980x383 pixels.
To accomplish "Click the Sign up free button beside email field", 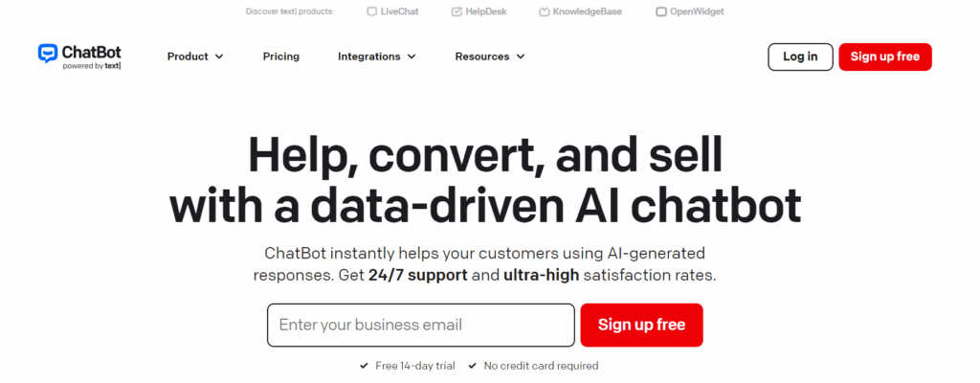I will click(641, 325).
